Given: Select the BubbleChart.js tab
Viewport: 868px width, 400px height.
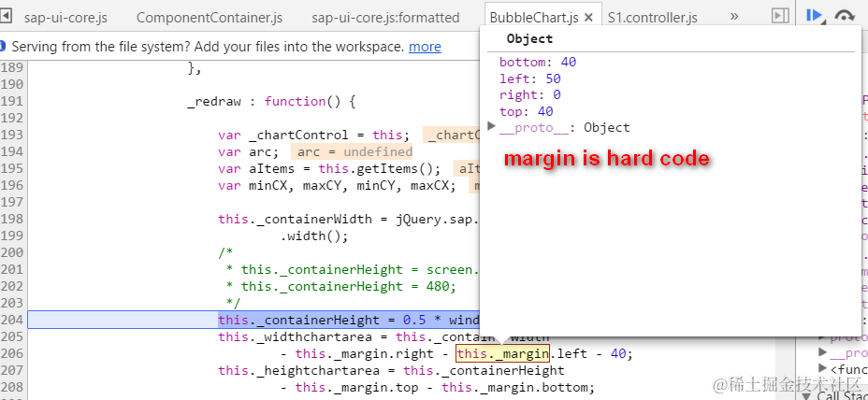Looking at the screenshot, I should (534, 18).
